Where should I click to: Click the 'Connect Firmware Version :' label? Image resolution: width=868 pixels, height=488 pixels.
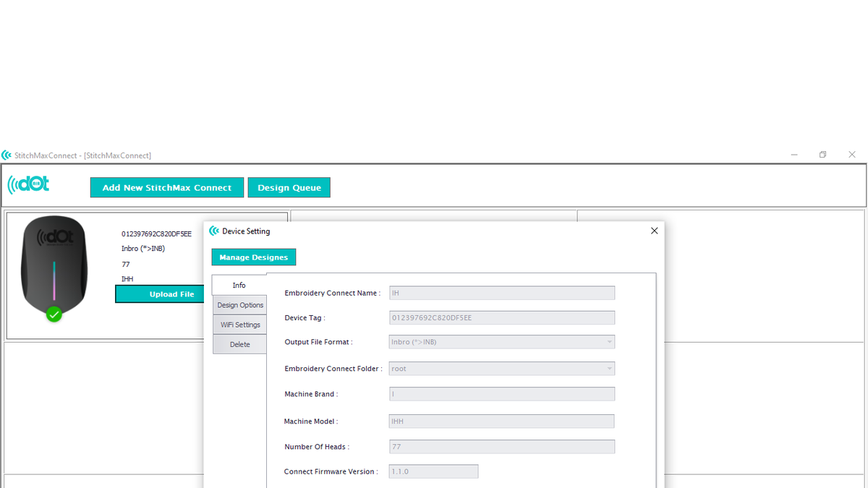331,471
